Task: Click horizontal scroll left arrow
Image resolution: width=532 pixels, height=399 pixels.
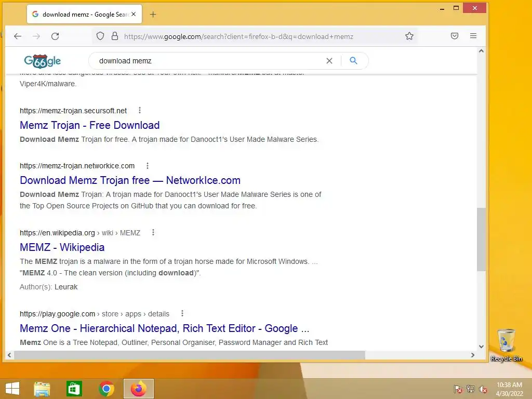Action: (9, 355)
